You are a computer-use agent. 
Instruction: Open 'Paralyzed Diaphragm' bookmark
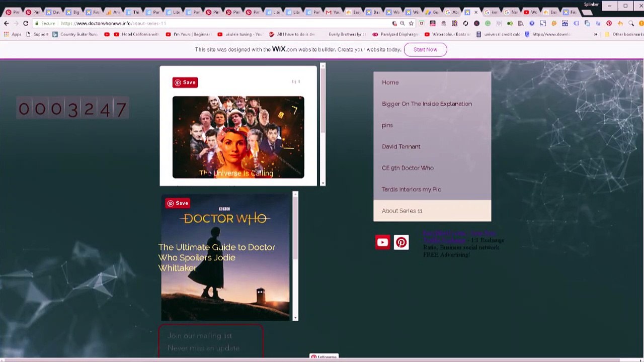coord(395,34)
